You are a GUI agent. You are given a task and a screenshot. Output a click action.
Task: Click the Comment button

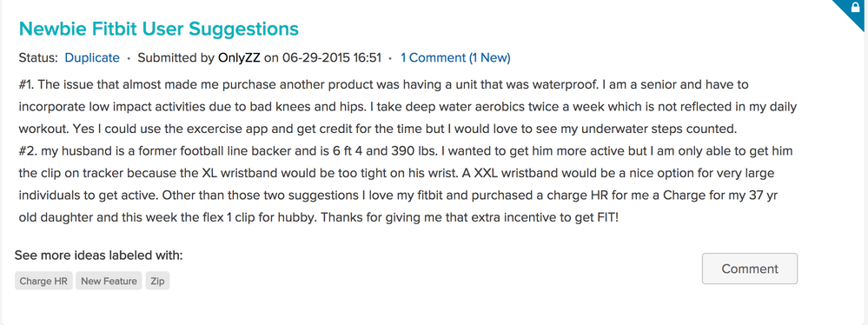[x=750, y=269]
